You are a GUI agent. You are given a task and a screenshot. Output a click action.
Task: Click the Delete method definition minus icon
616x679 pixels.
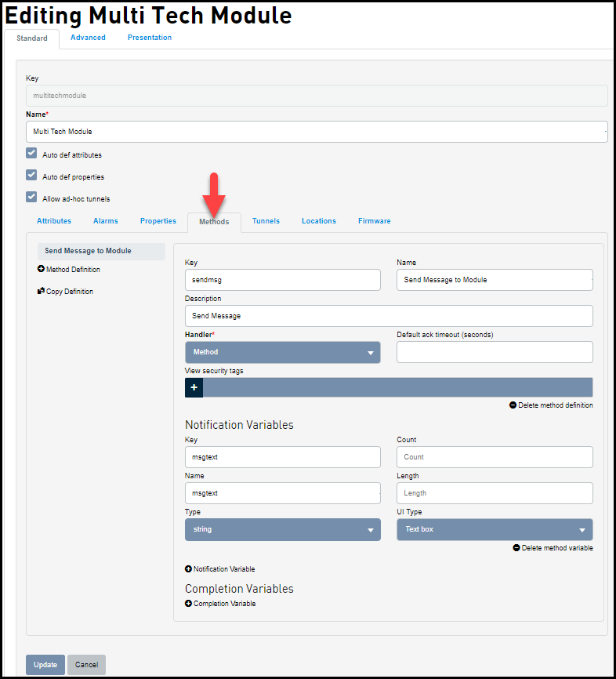coord(513,405)
